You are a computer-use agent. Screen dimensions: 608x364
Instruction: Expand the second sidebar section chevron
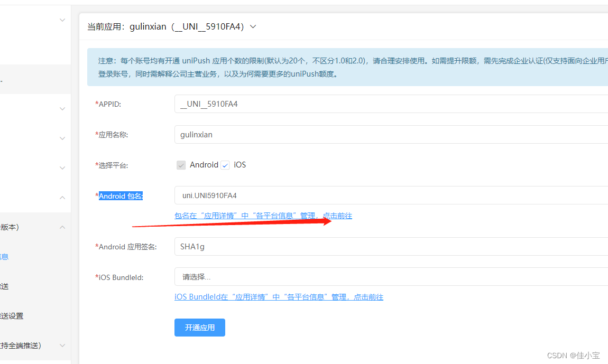coord(62,108)
